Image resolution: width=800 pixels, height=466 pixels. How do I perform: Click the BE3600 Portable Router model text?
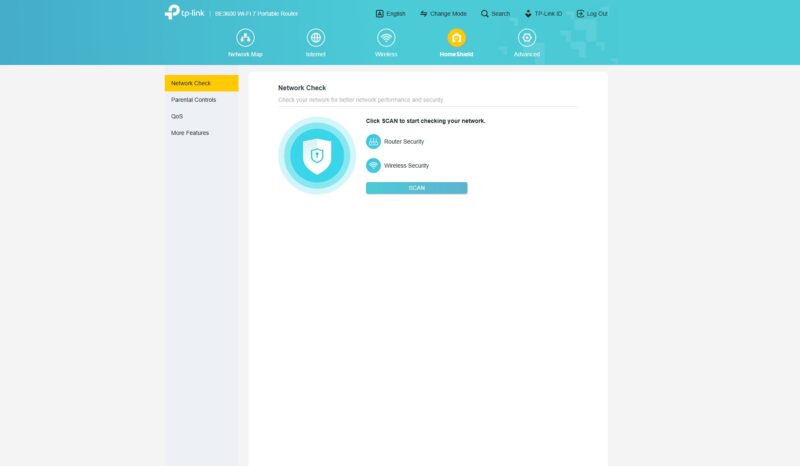click(x=256, y=14)
